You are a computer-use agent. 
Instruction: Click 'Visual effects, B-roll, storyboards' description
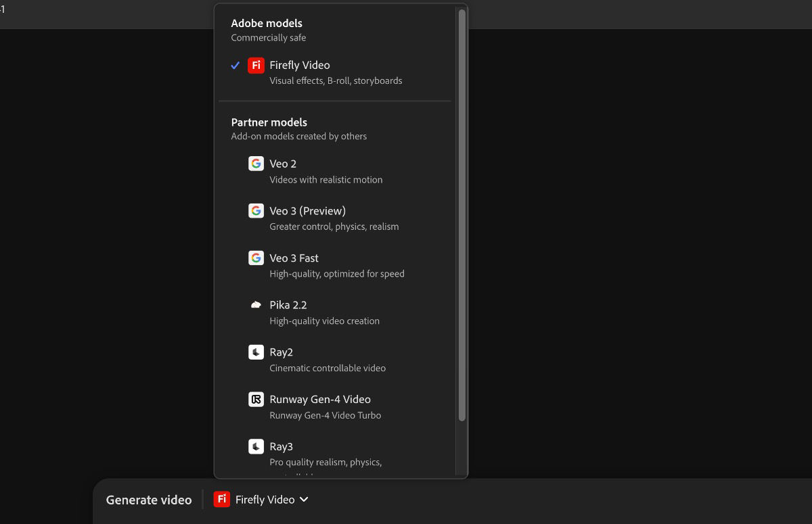click(336, 80)
